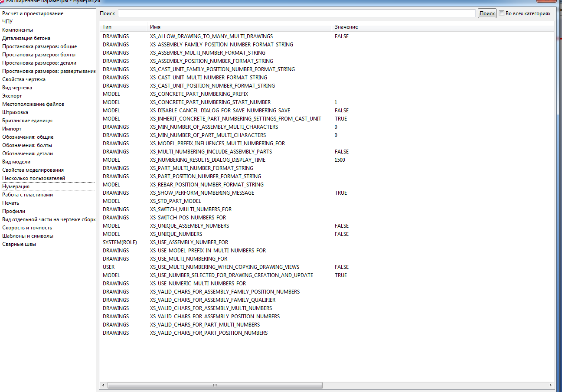The image size is (562, 392).
Task: Select the XS_STD_PART_MODEL parameter row
Action: 327,201
